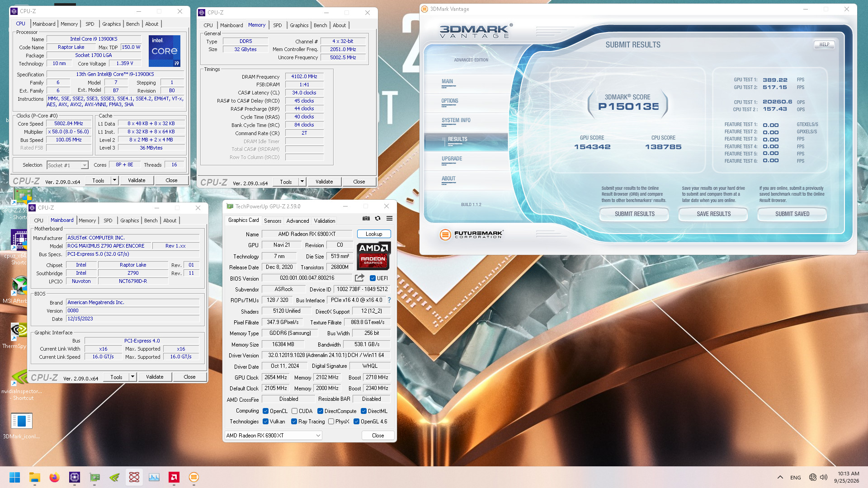Click the monitoring graph taskbar icon
Image resolution: width=868 pixels, height=488 pixels.
pyautogui.click(x=154, y=477)
